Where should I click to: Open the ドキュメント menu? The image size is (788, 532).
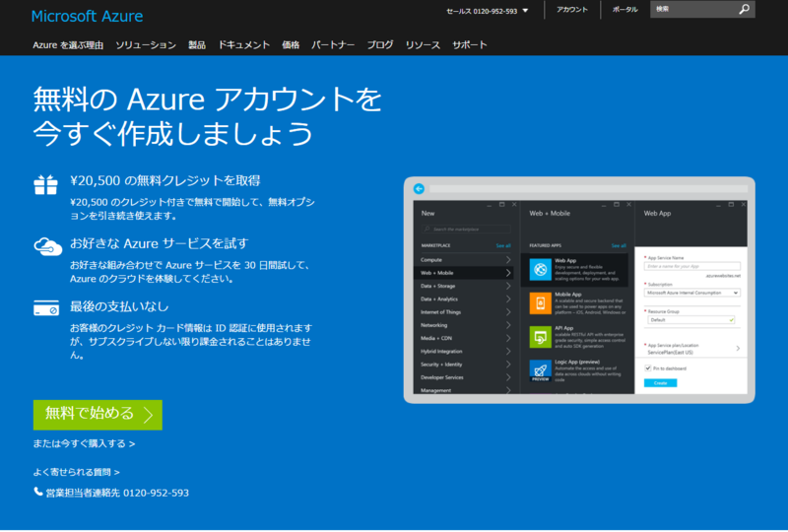pyautogui.click(x=243, y=45)
